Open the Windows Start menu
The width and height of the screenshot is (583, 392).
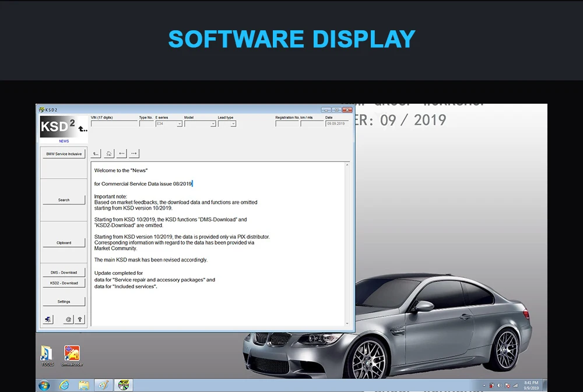coord(44,386)
